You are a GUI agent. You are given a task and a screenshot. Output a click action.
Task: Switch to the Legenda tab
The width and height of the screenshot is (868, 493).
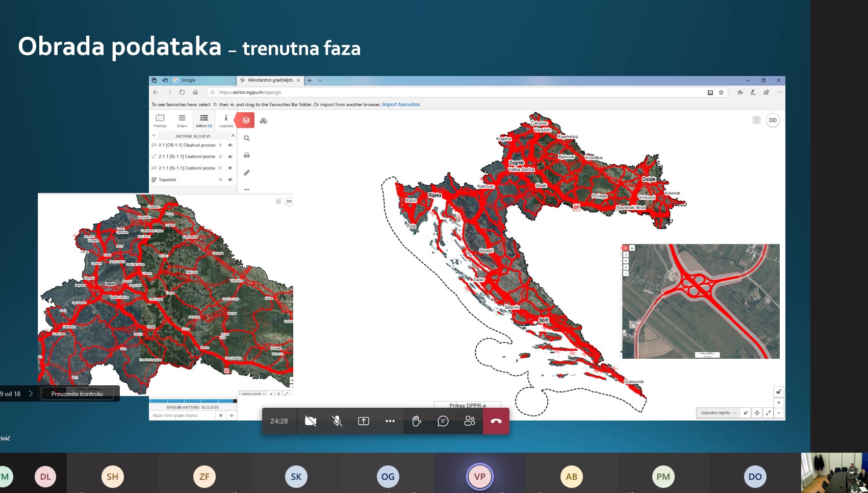click(226, 120)
